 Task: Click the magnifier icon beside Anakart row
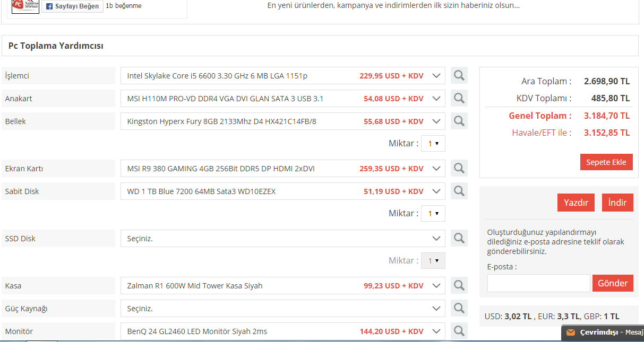459,98
